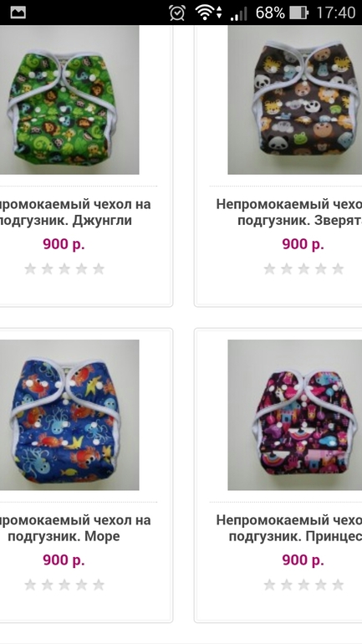Open the Джунгли product title link

[73, 212]
